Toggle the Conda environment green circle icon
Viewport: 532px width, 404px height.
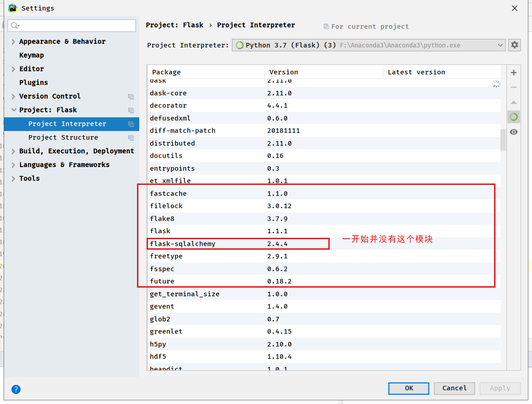click(514, 117)
